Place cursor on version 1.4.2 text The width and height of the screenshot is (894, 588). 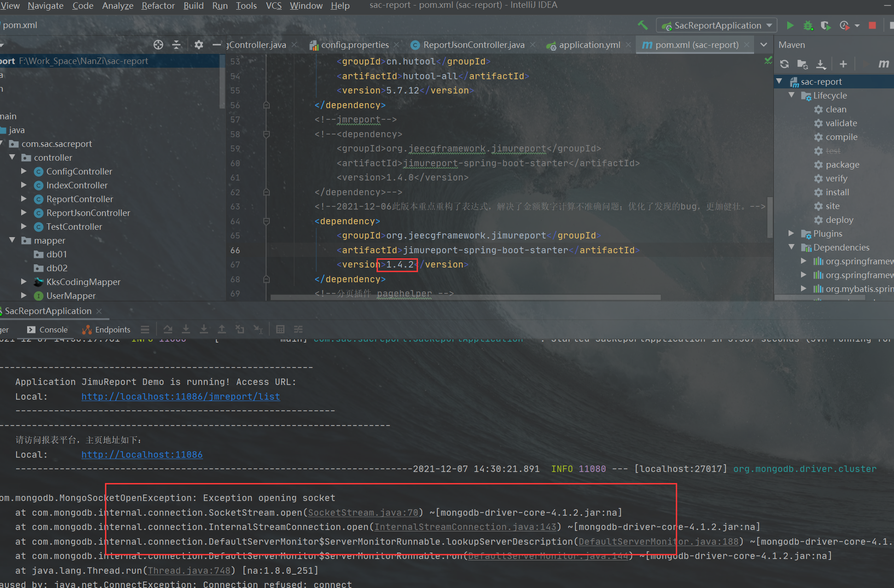click(400, 264)
